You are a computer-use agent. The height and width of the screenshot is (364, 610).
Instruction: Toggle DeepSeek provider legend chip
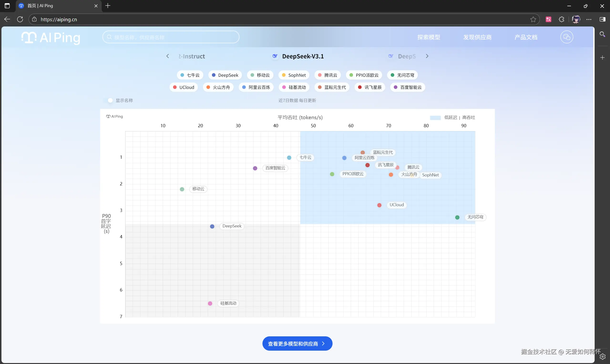(x=225, y=75)
